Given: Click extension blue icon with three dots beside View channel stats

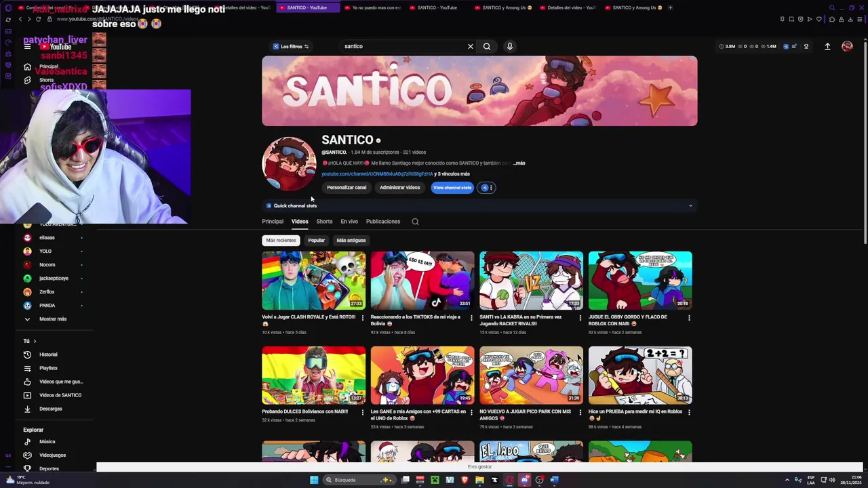Looking at the screenshot, I should point(487,188).
